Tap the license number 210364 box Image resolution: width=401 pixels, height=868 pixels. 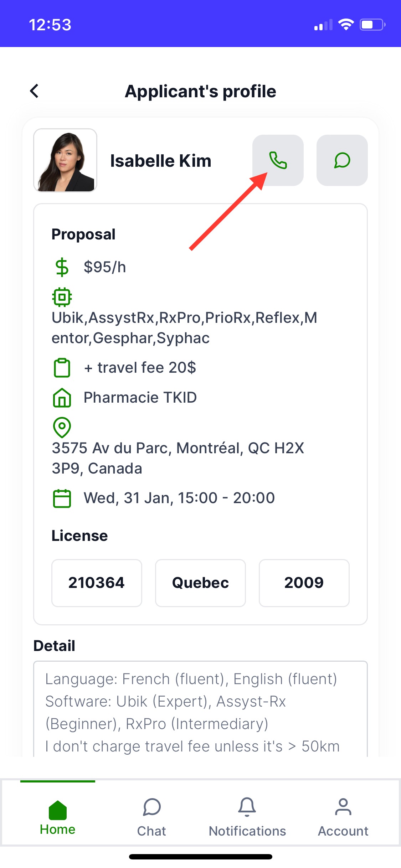pyautogui.click(x=97, y=583)
